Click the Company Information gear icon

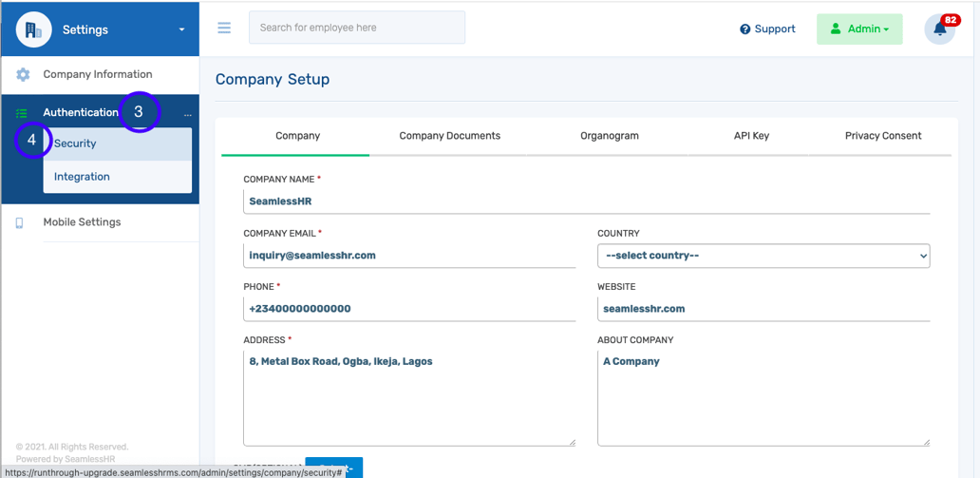click(23, 74)
